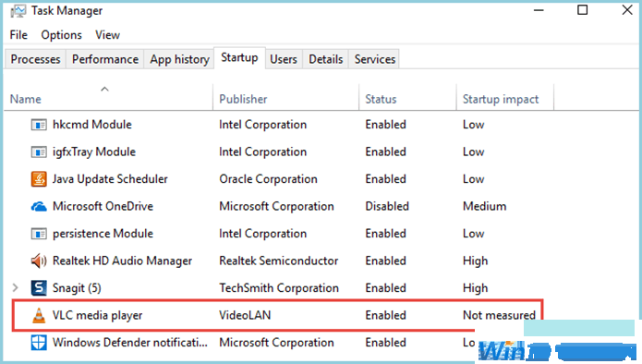Click the Realtek HD Audio speaker icon
642x364 pixels.
point(39,261)
